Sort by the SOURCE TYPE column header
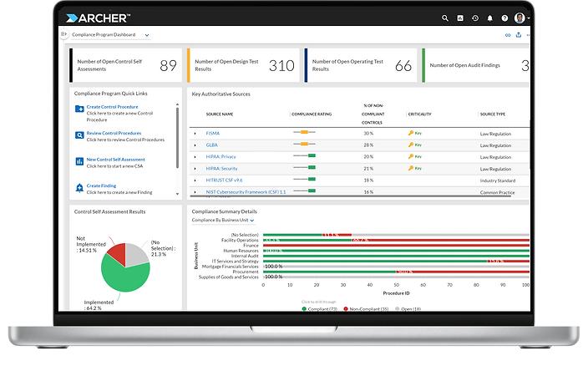Image resolution: width=588 pixels, height=371 pixels. pyautogui.click(x=493, y=114)
